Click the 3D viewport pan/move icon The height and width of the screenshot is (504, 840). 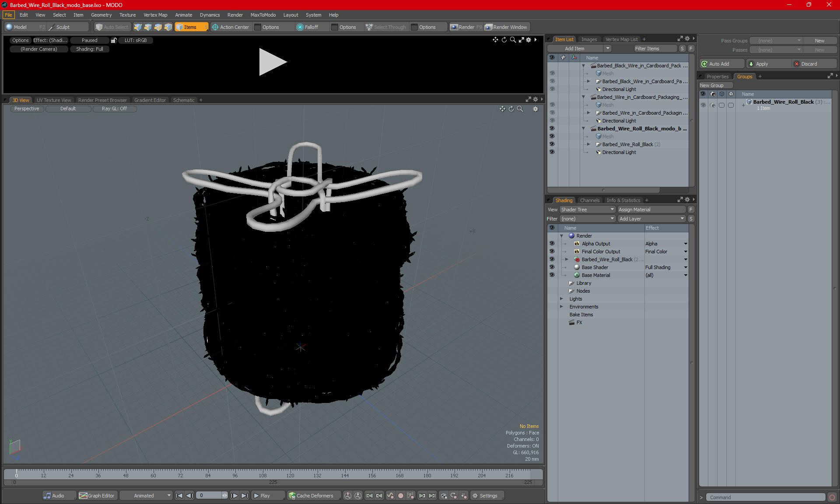[x=502, y=109]
